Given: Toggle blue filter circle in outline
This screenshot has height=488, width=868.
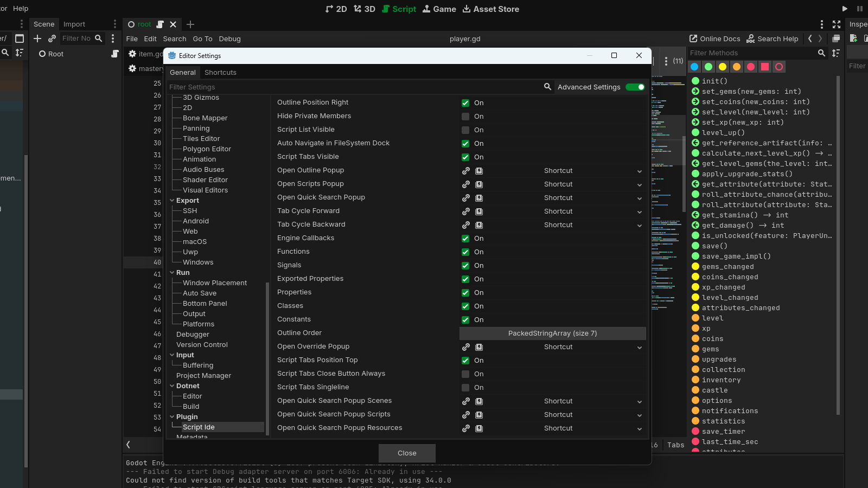Looking at the screenshot, I should coord(694,67).
